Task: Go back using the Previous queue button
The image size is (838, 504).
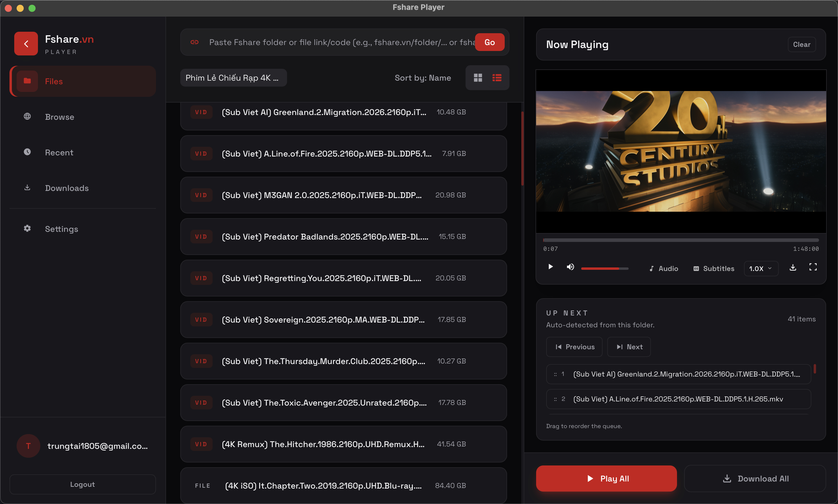Action: (574, 347)
